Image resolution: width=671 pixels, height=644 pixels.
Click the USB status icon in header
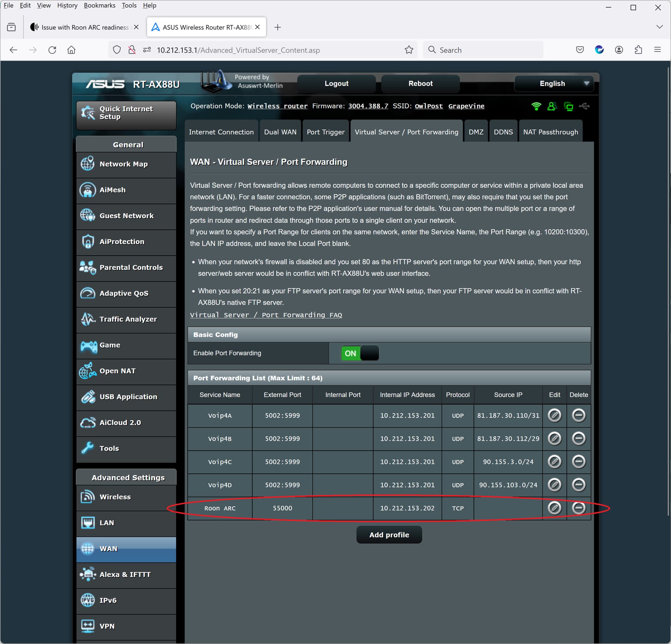584,106
